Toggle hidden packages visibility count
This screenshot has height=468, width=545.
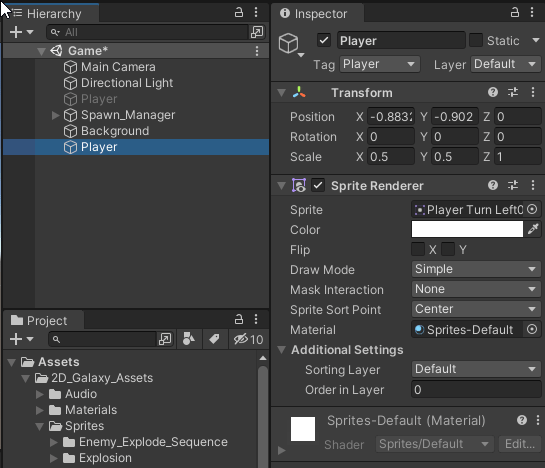tap(249, 339)
